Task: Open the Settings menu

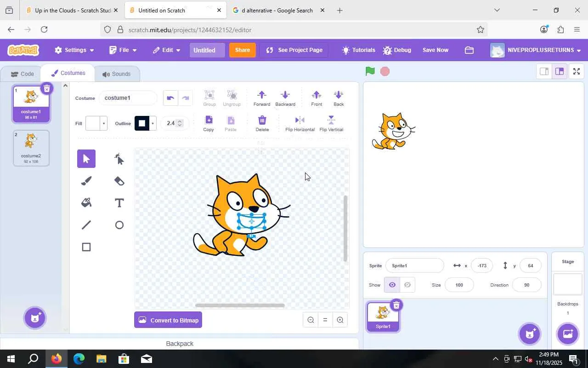Action: click(74, 50)
